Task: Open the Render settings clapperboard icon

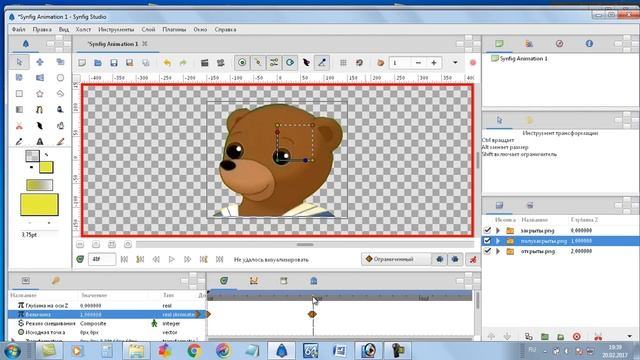Action: 204,63
